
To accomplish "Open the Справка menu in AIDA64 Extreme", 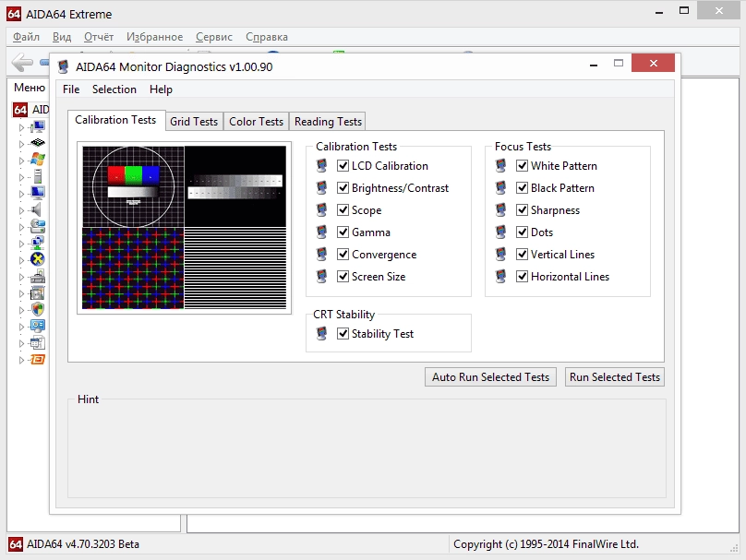I will tap(267, 37).
